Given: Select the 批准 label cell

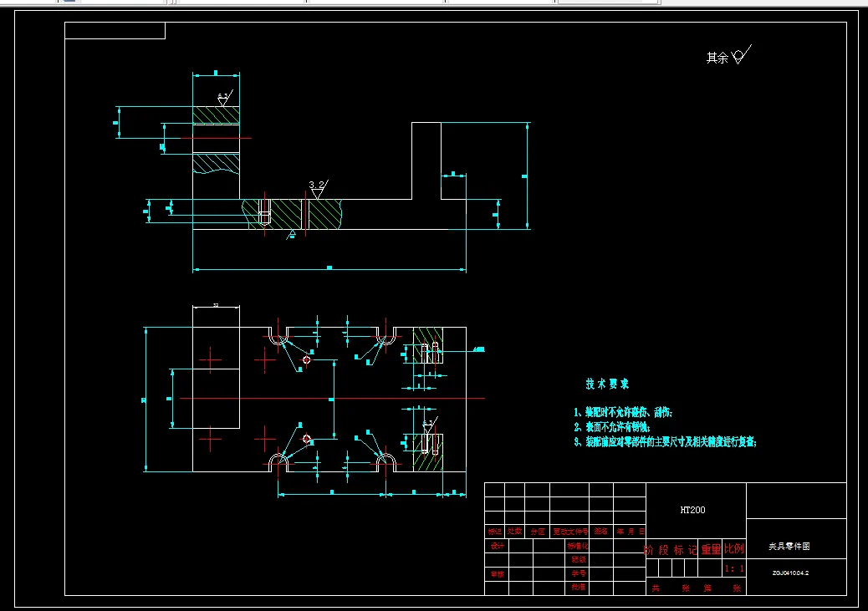Looking at the screenshot, I should pos(578,587).
